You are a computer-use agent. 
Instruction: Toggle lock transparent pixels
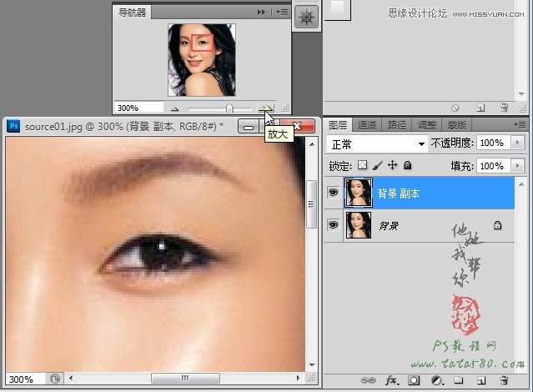(x=362, y=165)
